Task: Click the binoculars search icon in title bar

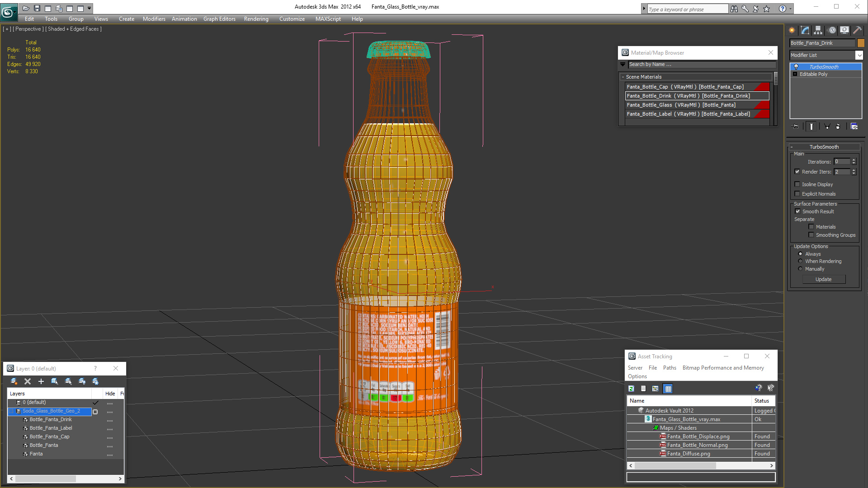Action: [734, 9]
